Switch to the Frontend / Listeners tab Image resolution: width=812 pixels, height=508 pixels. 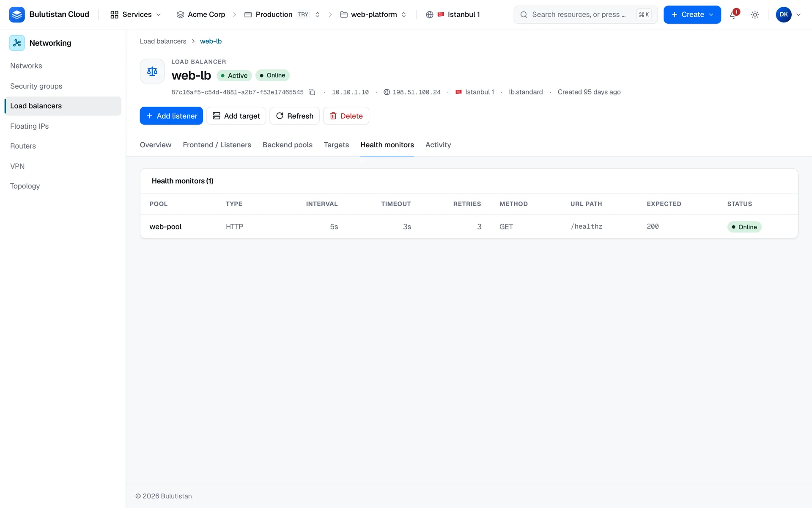(x=217, y=145)
